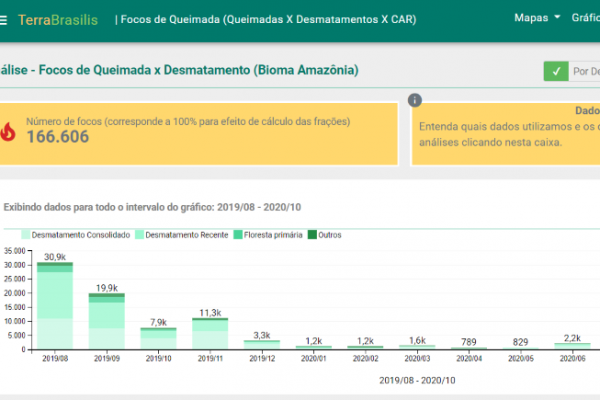Open the hamburger menu icon
The height and width of the screenshot is (400, 600).
(x=5, y=20)
